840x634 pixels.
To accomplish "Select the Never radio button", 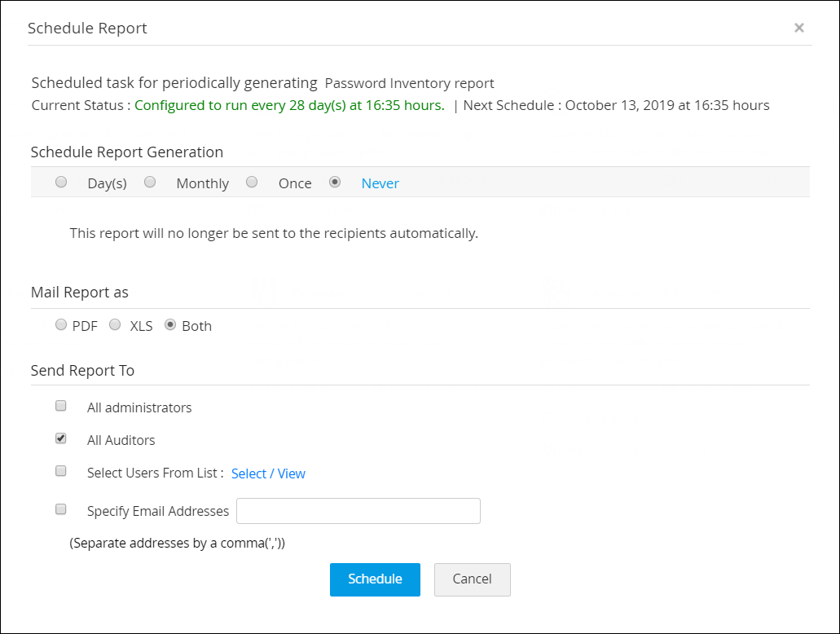I will point(335,183).
